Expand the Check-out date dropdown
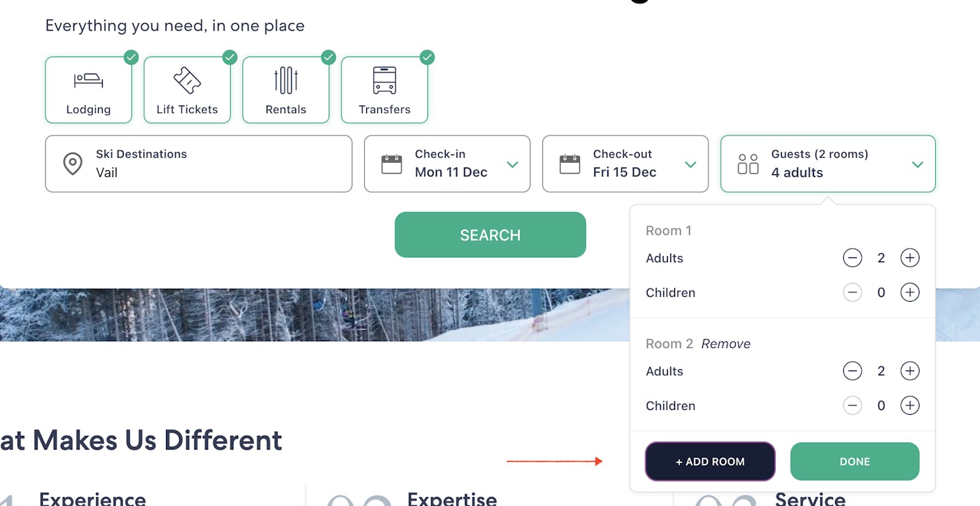Viewport: 980px width, 506px height. pos(690,164)
